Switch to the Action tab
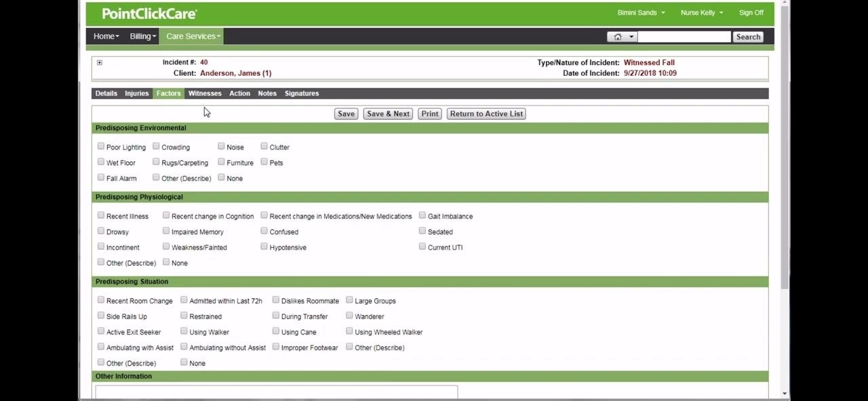The height and width of the screenshot is (401, 868). (x=239, y=93)
